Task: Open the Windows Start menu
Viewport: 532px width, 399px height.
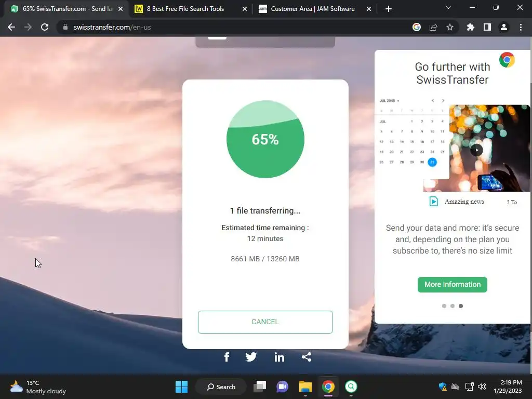Action: point(181,387)
